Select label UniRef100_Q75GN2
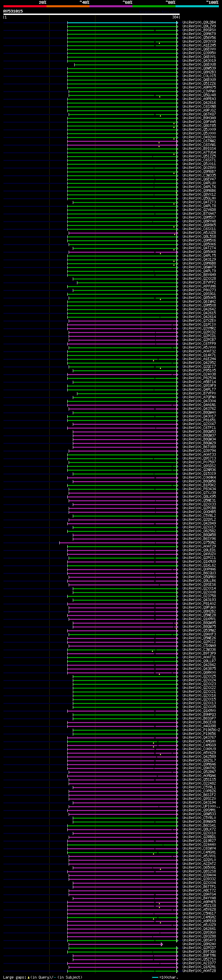Viewport: 222px width, 980px height. point(199,543)
